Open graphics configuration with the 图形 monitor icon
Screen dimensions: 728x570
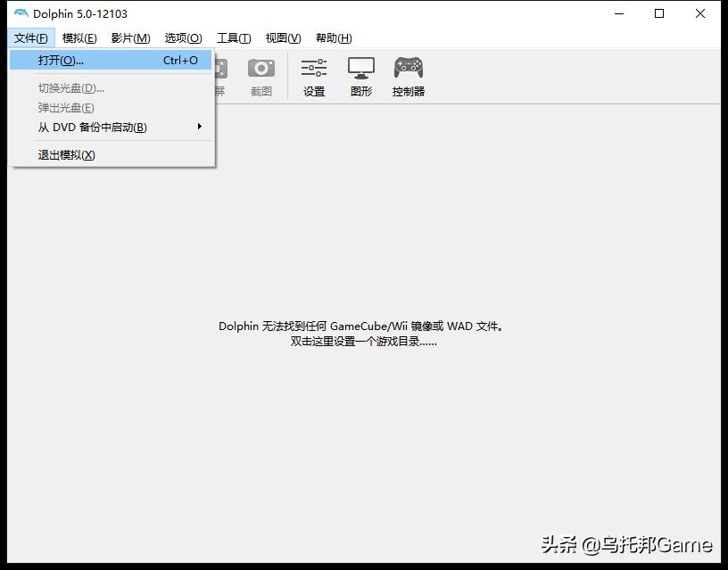tap(360, 76)
